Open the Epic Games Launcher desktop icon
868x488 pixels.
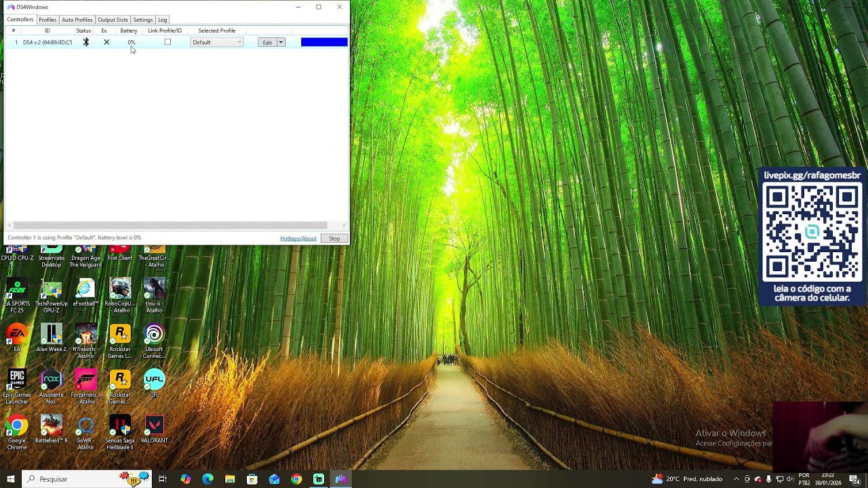tap(17, 387)
